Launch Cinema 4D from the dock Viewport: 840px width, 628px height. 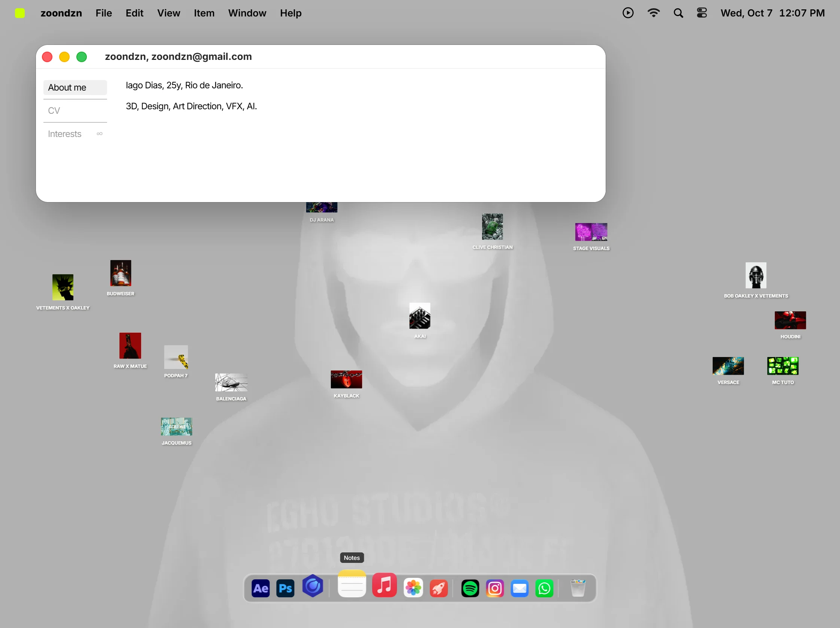coord(313,586)
